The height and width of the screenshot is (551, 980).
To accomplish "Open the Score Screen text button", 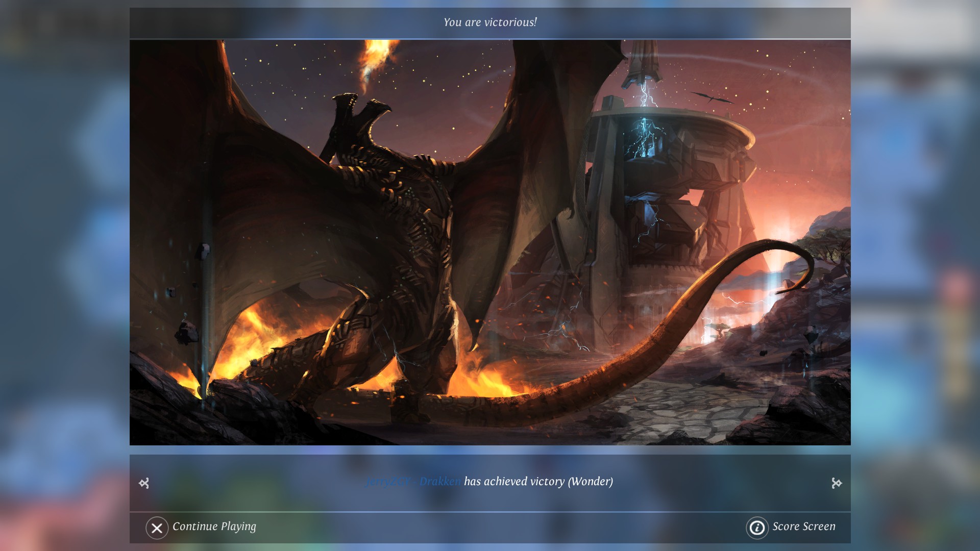I will coord(803,527).
